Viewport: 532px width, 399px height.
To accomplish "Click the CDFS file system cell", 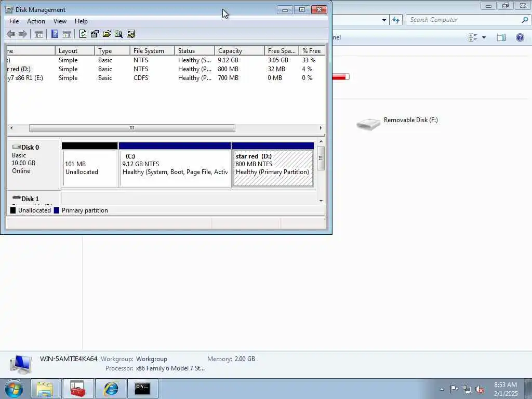I will coord(141,78).
